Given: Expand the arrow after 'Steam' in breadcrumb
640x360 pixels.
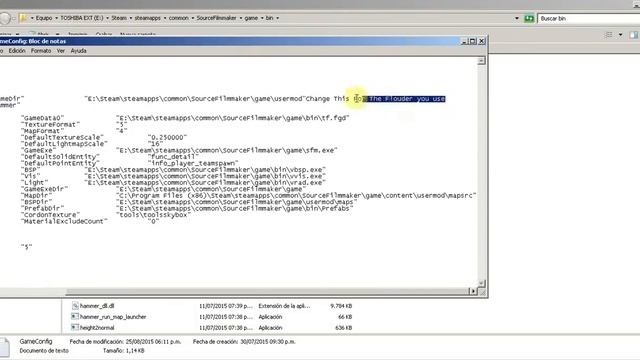Looking at the screenshot, I should tap(131, 18).
